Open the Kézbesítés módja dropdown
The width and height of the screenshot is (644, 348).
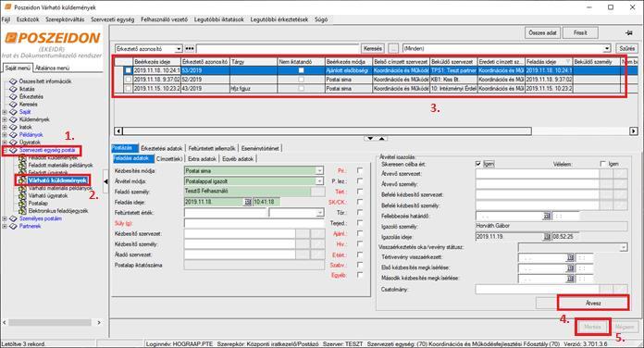(319, 170)
